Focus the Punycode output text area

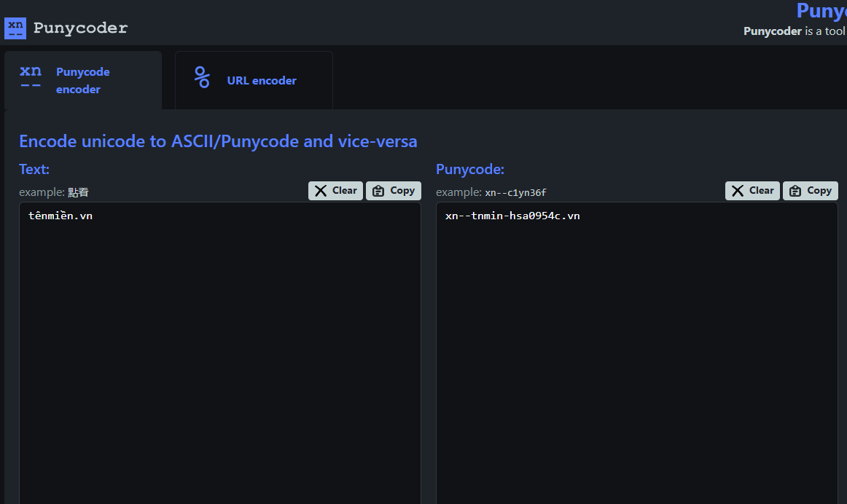[x=637, y=353]
